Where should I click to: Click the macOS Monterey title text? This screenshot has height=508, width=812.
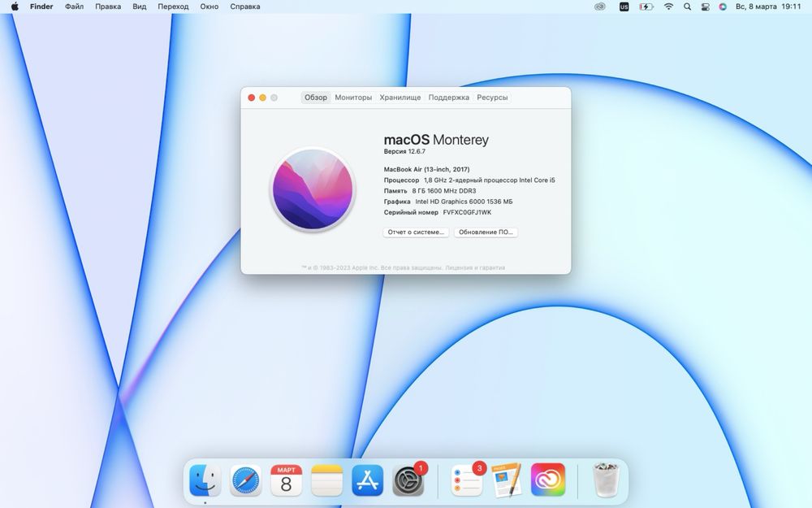[436, 140]
